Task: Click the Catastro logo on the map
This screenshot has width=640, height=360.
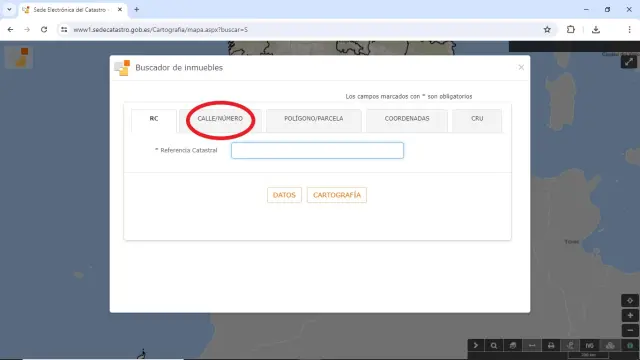Action: pos(19,57)
